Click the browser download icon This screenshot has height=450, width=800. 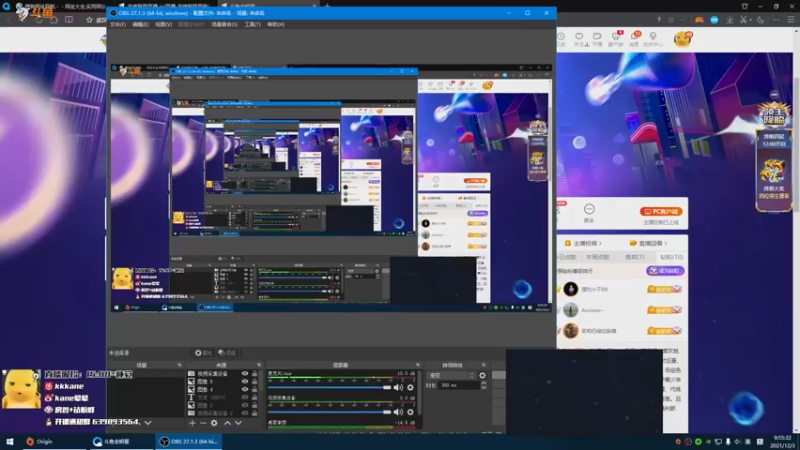point(730,19)
